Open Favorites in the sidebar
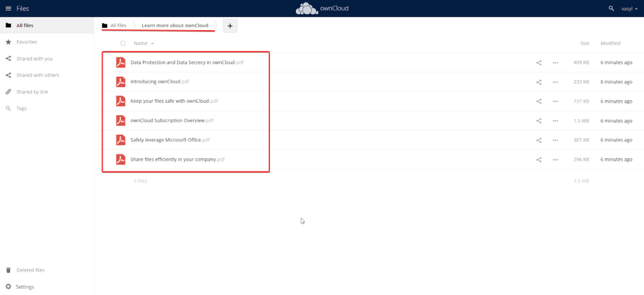This screenshot has height=295, width=644. pos(26,42)
